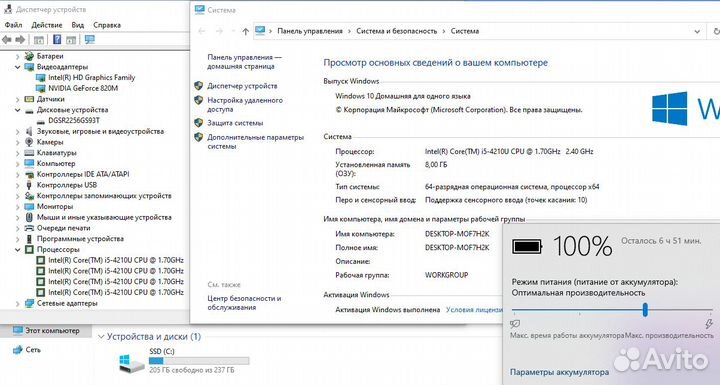Click the 8,00 ГБ installed memory value
The image size is (720, 385).
click(x=436, y=164)
